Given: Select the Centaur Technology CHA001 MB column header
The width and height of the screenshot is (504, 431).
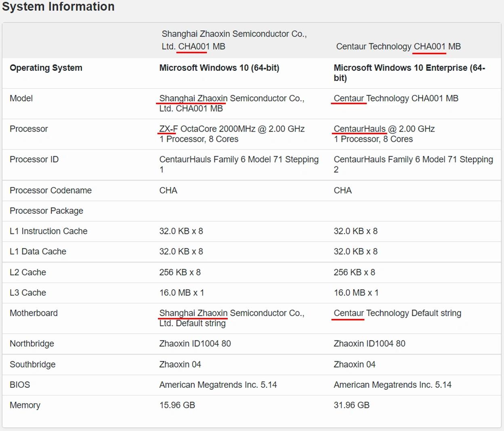Looking at the screenshot, I should [x=398, y=46].
